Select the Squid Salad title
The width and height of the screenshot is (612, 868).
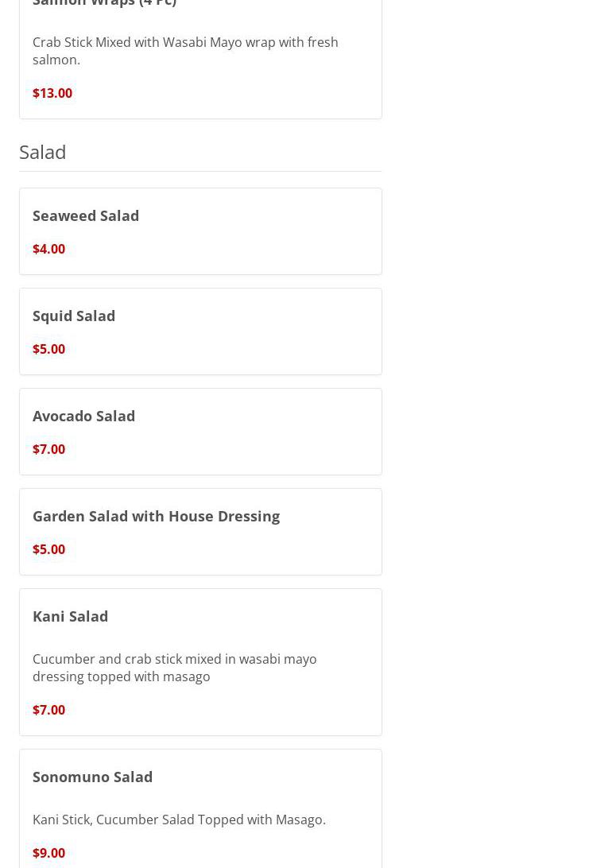pyautogui.click(x=74, y=316)
